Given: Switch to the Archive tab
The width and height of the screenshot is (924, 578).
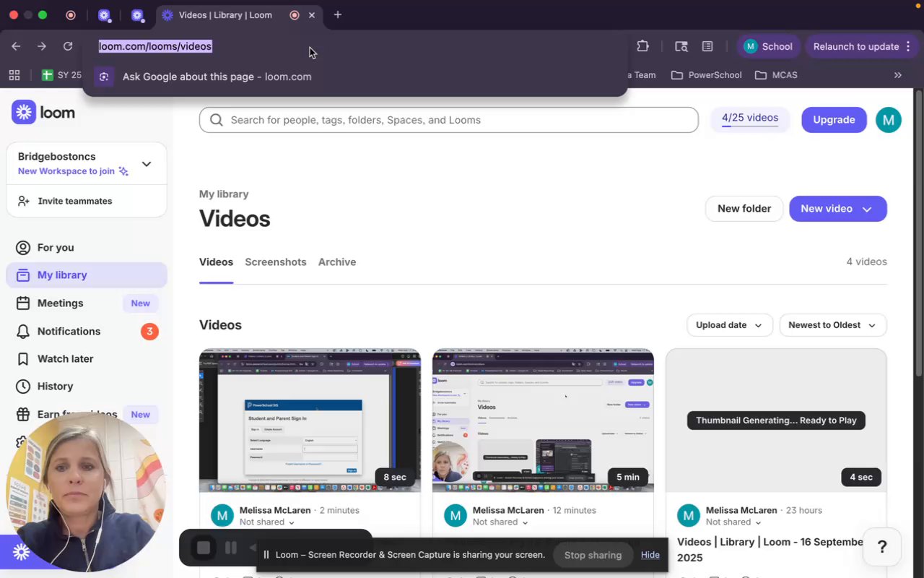Looking at the screenshot, I should click(x=337, y=262).
